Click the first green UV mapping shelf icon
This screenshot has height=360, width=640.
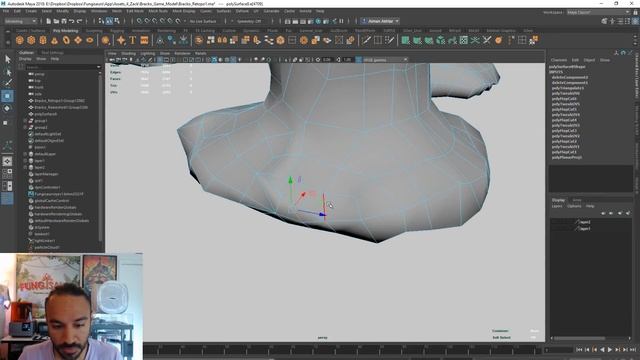point(405,40)
